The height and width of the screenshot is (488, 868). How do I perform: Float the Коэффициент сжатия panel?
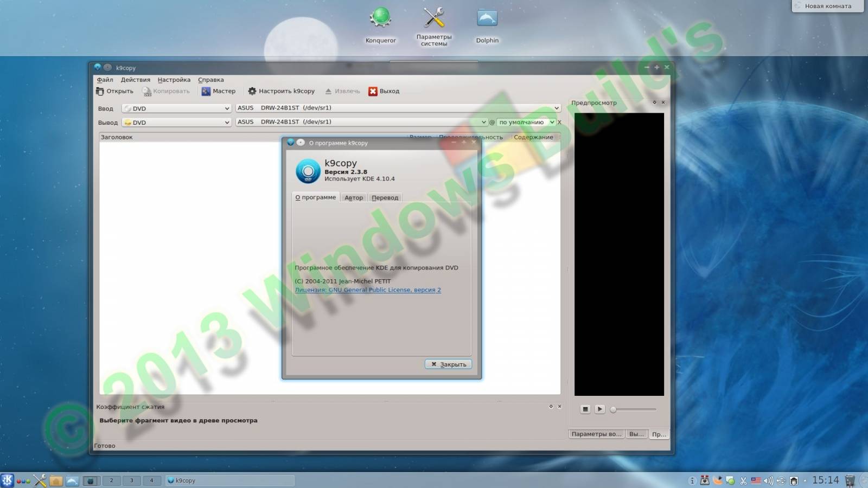[551, 406]
